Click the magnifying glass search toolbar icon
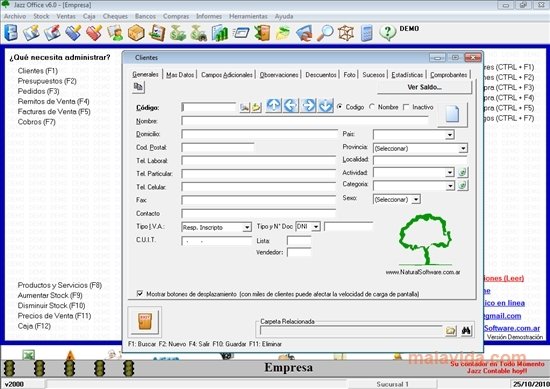The height and width of the screenshot is (389, 550). (x=325, y=33)
